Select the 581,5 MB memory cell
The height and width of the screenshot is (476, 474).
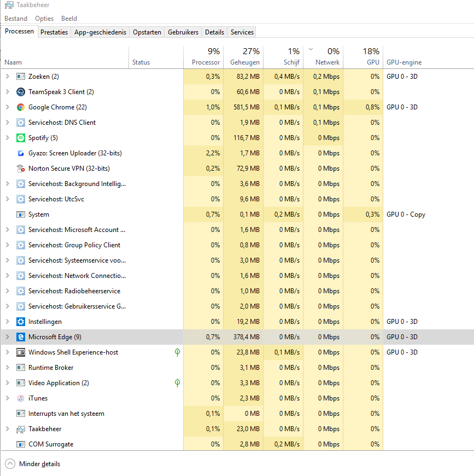pos(243,107)
